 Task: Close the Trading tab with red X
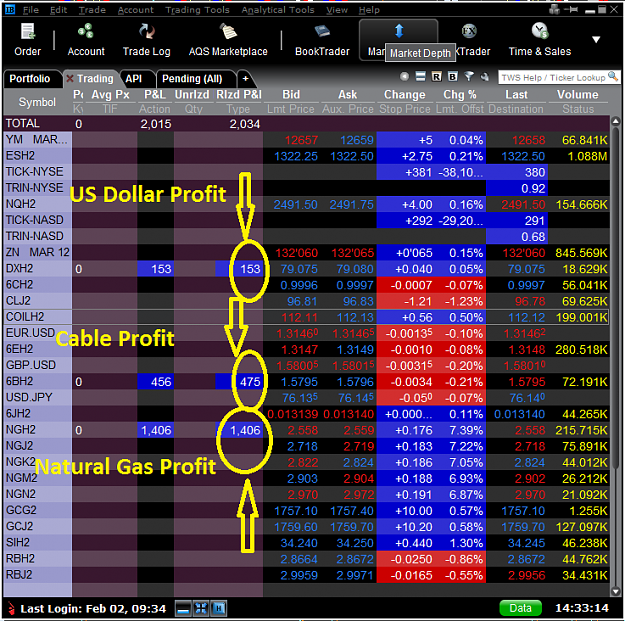70,79
